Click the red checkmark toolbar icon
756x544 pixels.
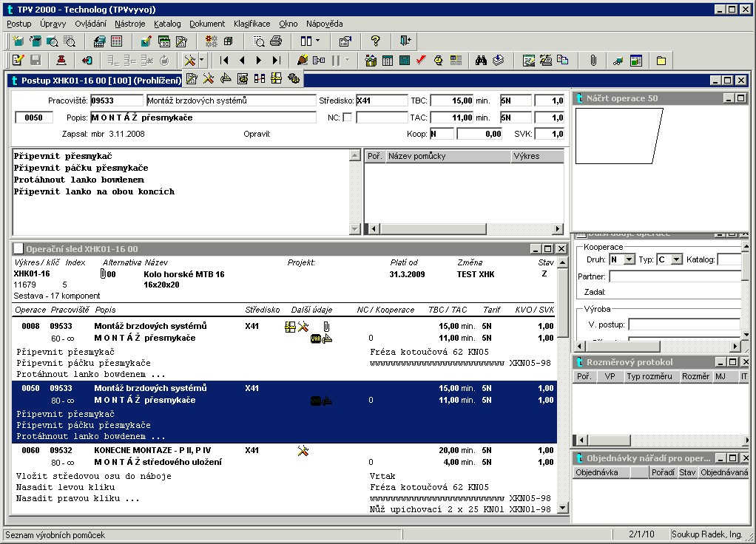(421, 61)
